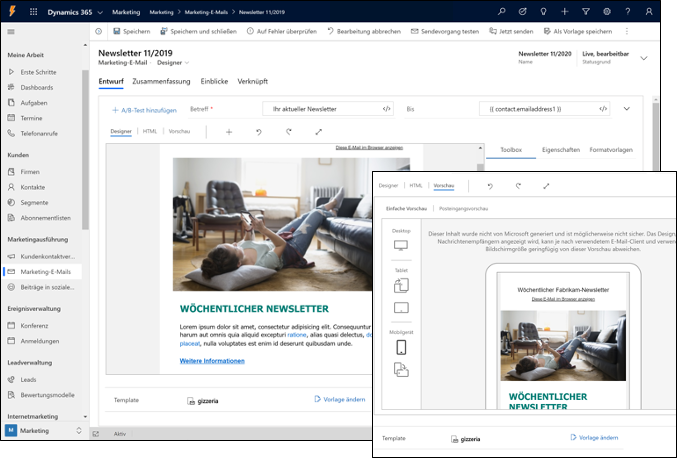Image resolution: width=683 pixels, height=462 pixels.
Task: Open Dynamics 365 app dropdown chevron
Action: (x=100, y=12)
